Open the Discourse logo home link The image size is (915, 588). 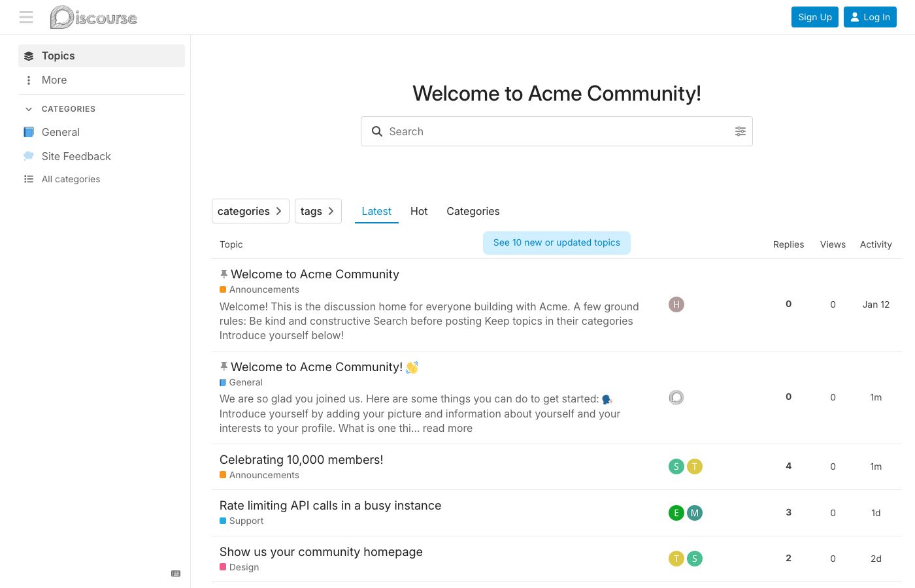94,17
